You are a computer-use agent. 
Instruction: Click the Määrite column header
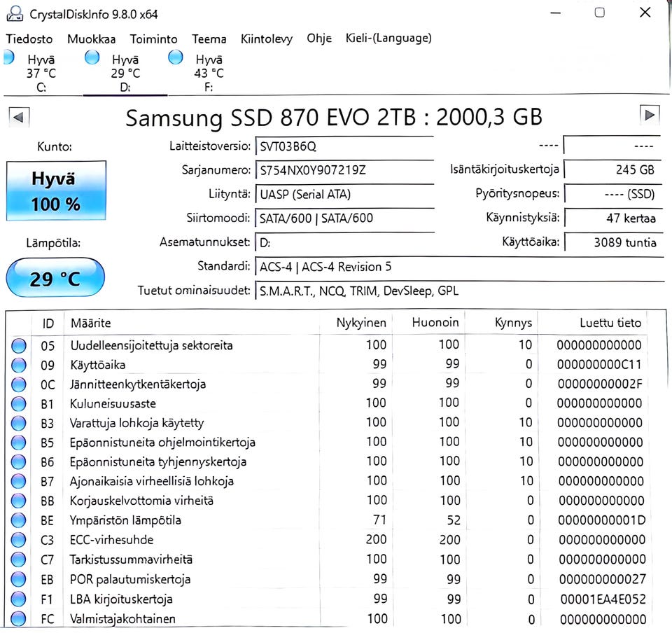tap(192, 323)
